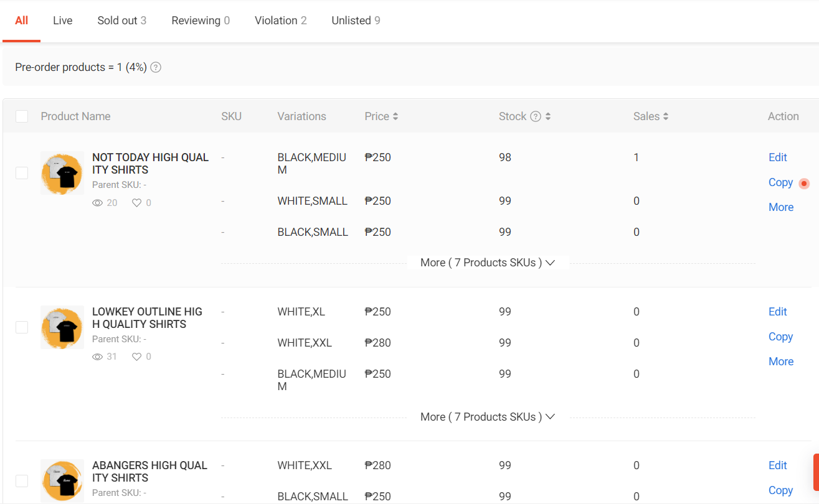Open the ABANGERS shirts product thumbnail

(x=62, y=481)
